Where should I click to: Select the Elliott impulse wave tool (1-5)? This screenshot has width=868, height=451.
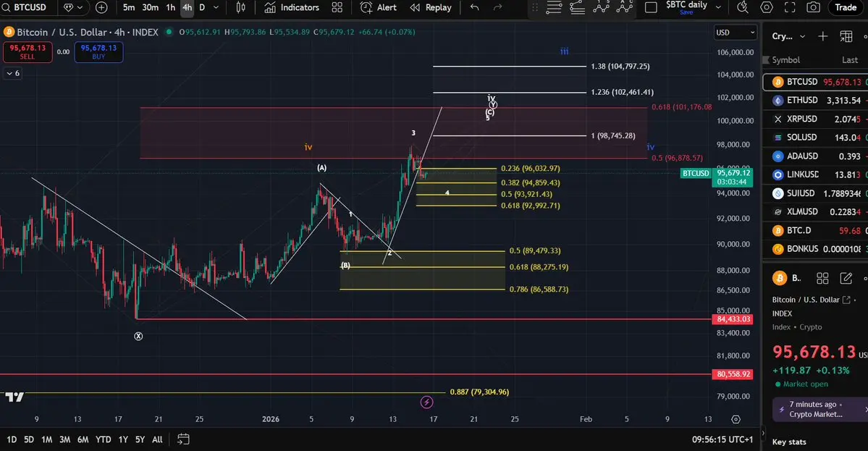click(x=601, y=7)
